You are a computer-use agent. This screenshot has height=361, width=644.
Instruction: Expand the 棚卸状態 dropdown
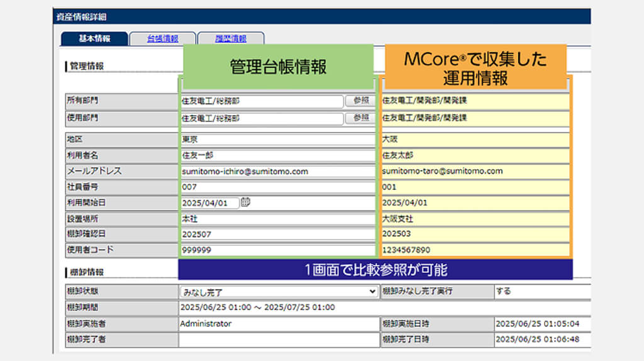pos(279,292)
